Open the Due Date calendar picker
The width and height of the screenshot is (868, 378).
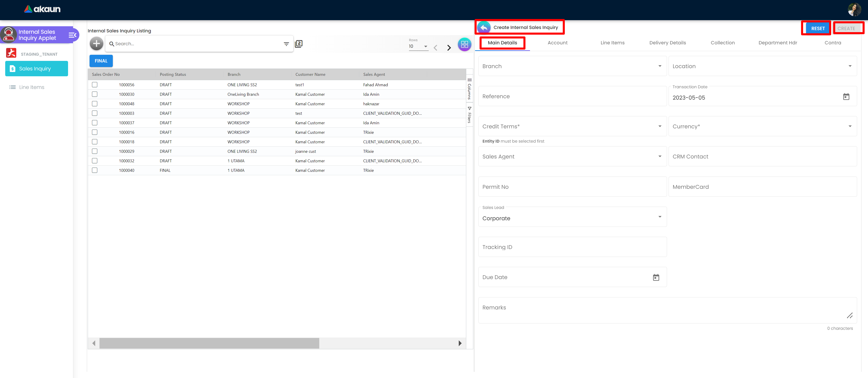656,277
